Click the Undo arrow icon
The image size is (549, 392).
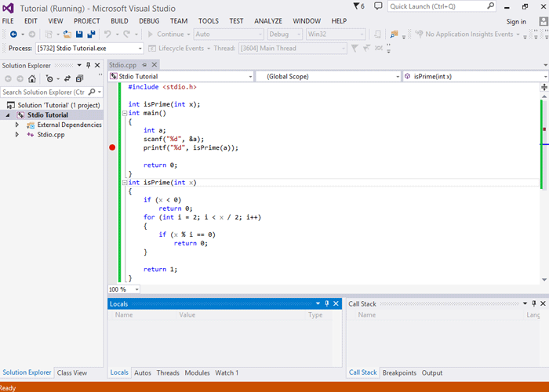(107, 34)
